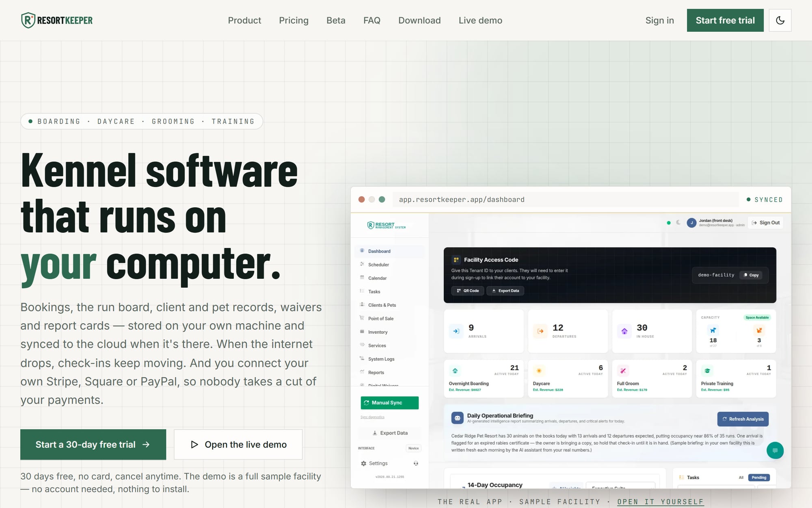Click the QR Code button
Screen dimensions: 812x508
468,291
